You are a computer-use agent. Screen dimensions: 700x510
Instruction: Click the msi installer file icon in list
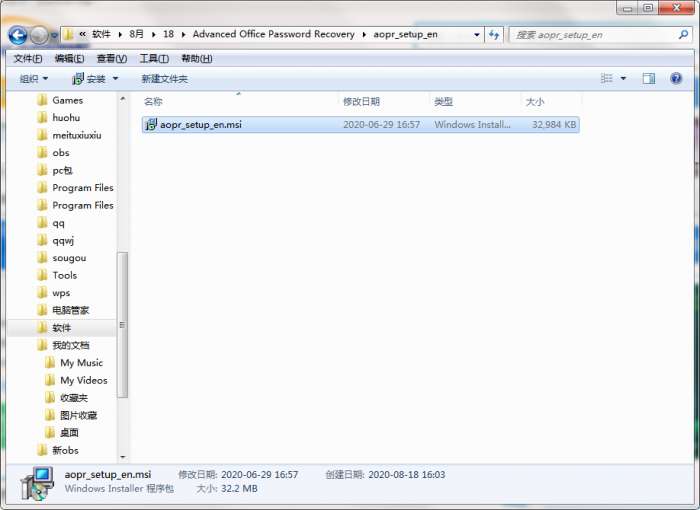tap(151, 125)
